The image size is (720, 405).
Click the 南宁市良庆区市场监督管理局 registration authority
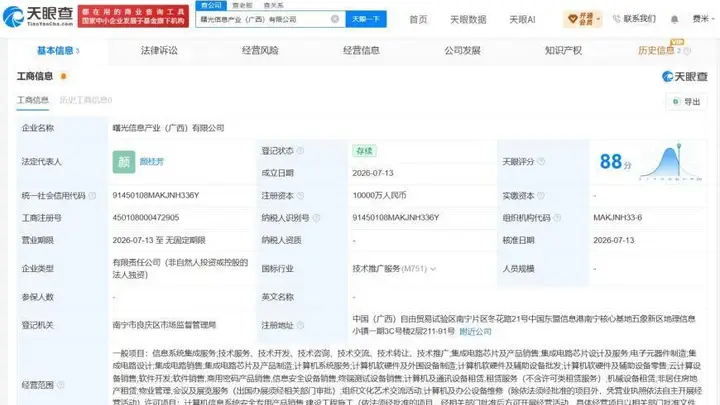[164, 325]
